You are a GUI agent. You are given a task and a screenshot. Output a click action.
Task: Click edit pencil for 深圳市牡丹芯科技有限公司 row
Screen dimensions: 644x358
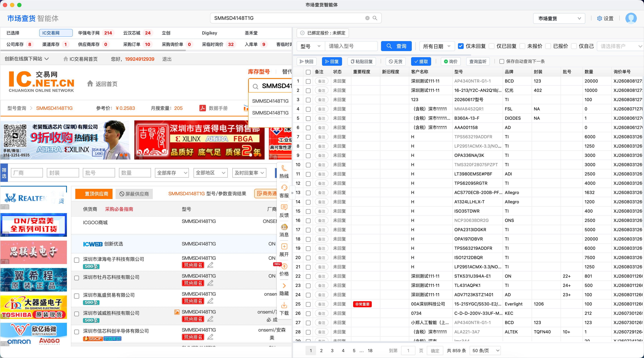point(210,283)
